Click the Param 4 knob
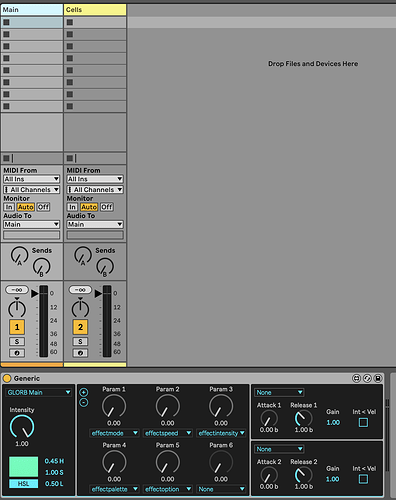The width and height of the screenshot is (396, 500). pyautogui.click(x=114, y=462)
